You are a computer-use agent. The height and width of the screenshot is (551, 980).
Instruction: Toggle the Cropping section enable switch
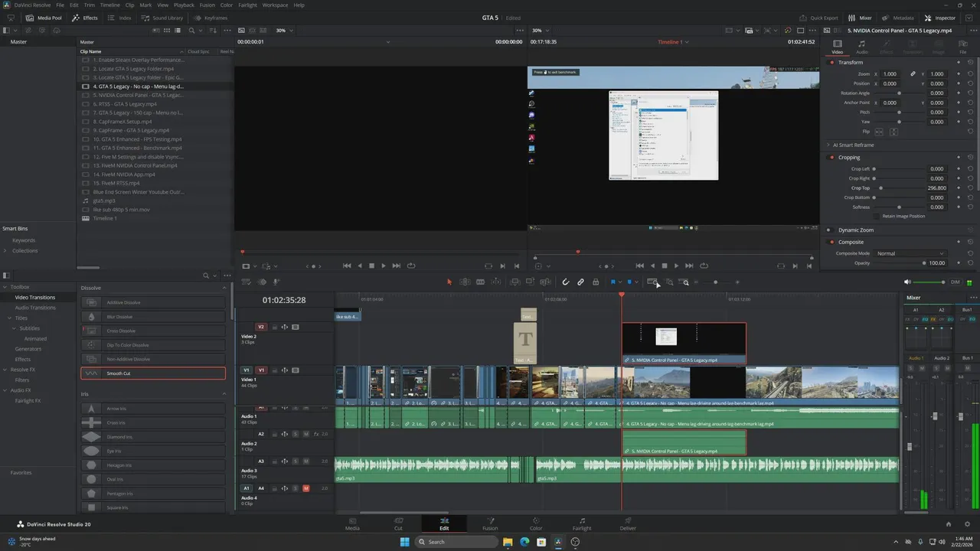(x=832, y=158)
